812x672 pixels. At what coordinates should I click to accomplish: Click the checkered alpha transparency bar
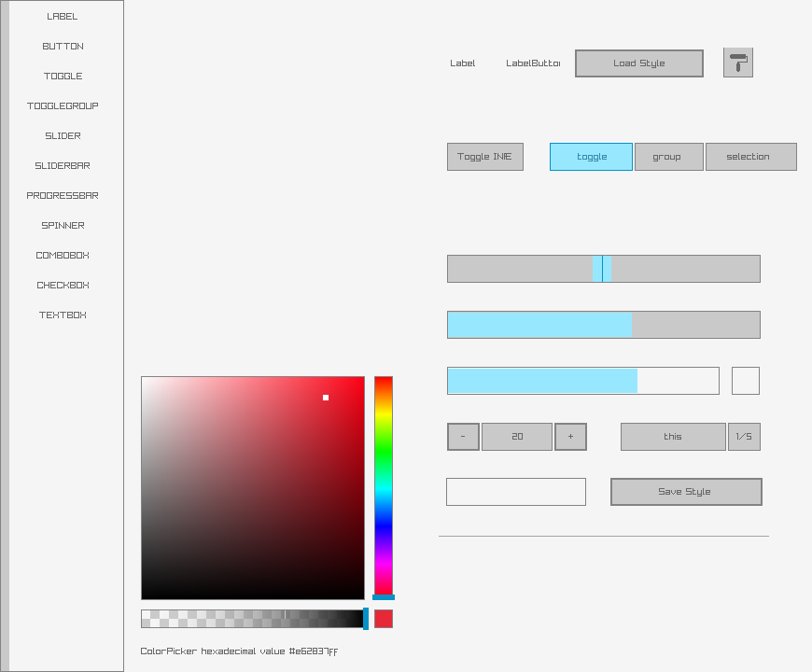252,619
